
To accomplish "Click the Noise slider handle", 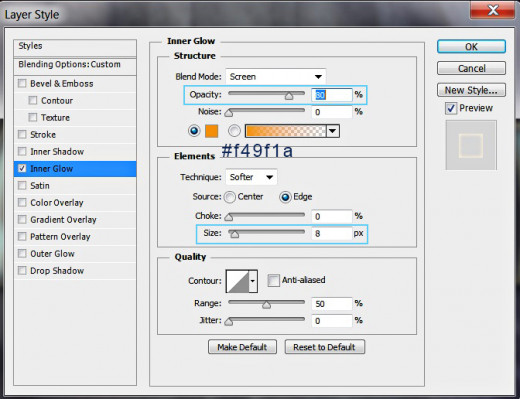I will (x=229, y=113).
